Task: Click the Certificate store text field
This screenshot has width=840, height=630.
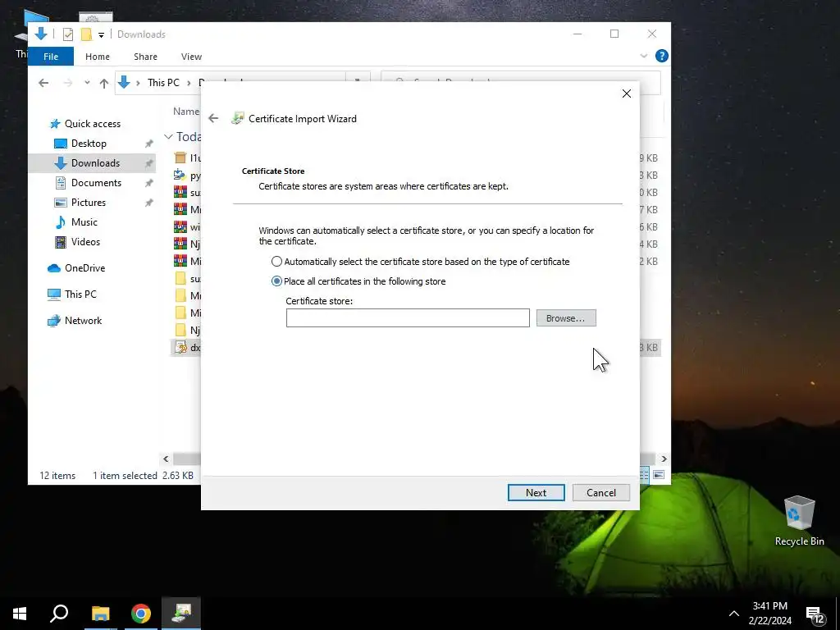Action: point(408,317)
